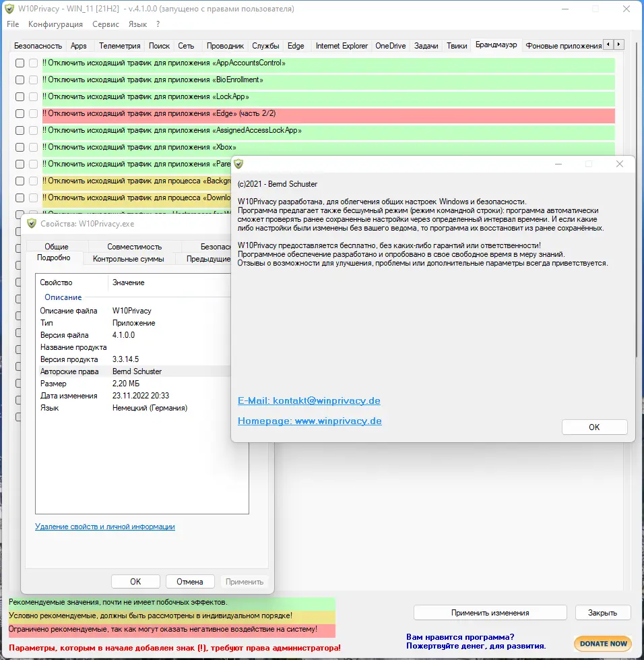Screen dimensions: 644x660
Task: Open the Edge tab
Action: (x=296, y=46)
